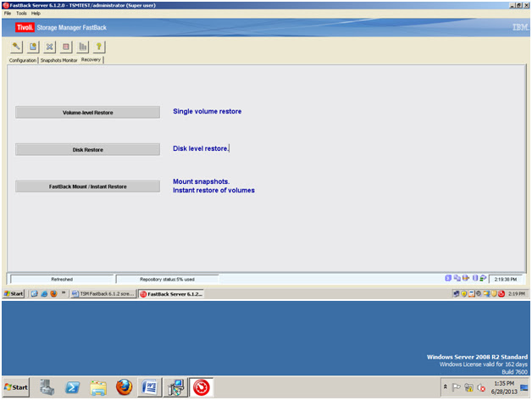The height and width of the screenshot is (400, 532).
Task: Click the 2:19 PM inner tray clock
Action: pos(516,294)
